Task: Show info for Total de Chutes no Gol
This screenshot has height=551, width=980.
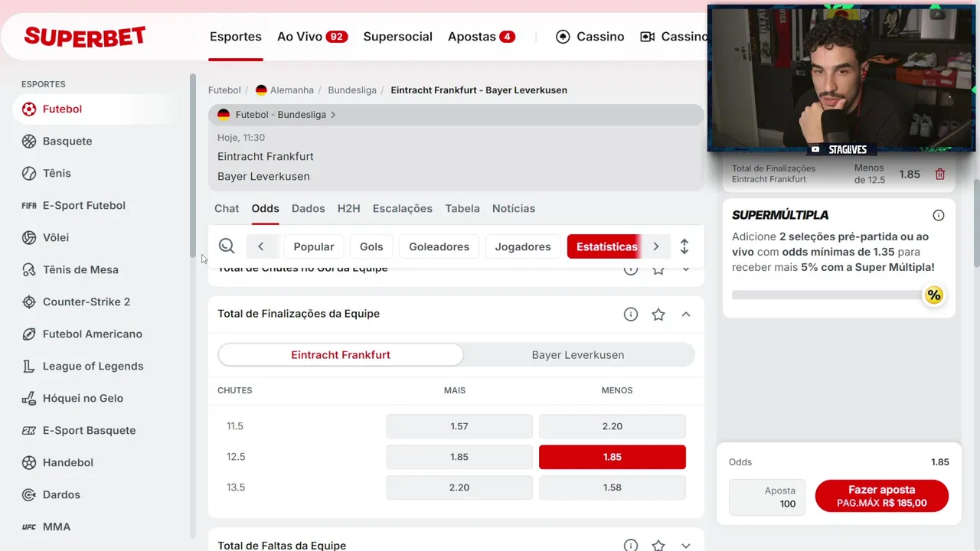Action: tap(631, 270)
